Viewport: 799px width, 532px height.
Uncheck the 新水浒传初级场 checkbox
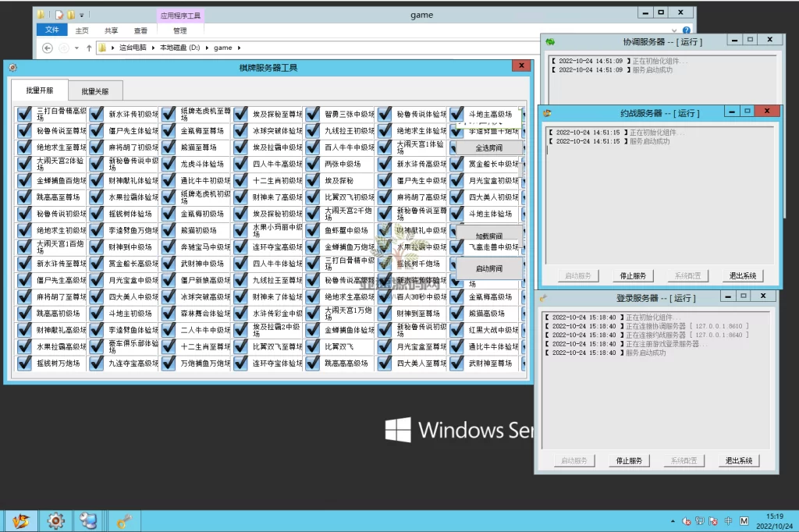click(96, 114)
